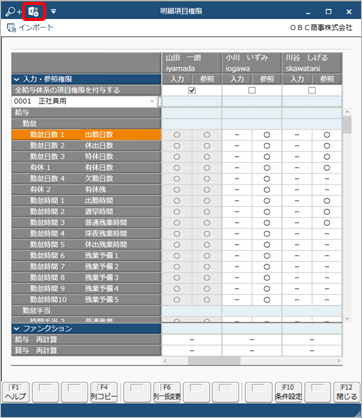The width and height of the screenshot is (362, 418).
Task: Select the 勤怠時間 6 残業予備1 row
Action: tap(86, 256)
